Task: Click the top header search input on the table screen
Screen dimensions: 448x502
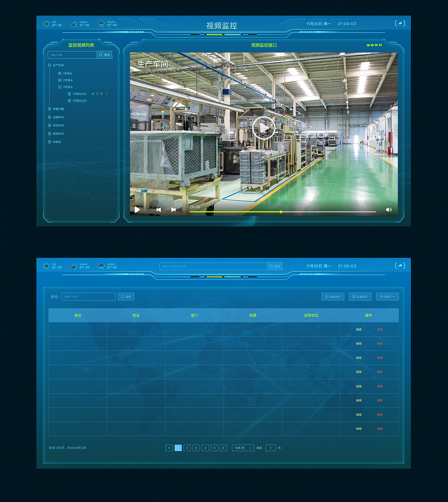Action: (x=213, y=266)
